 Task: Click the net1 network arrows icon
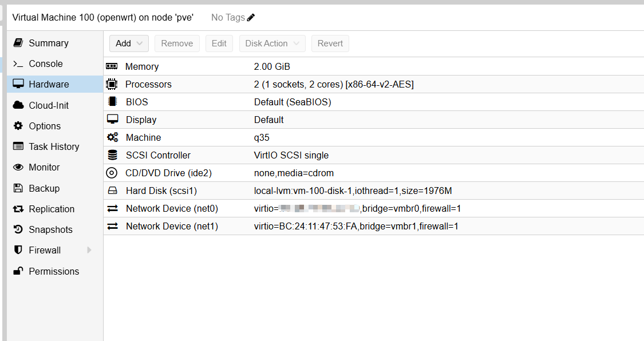pos(112,226)
